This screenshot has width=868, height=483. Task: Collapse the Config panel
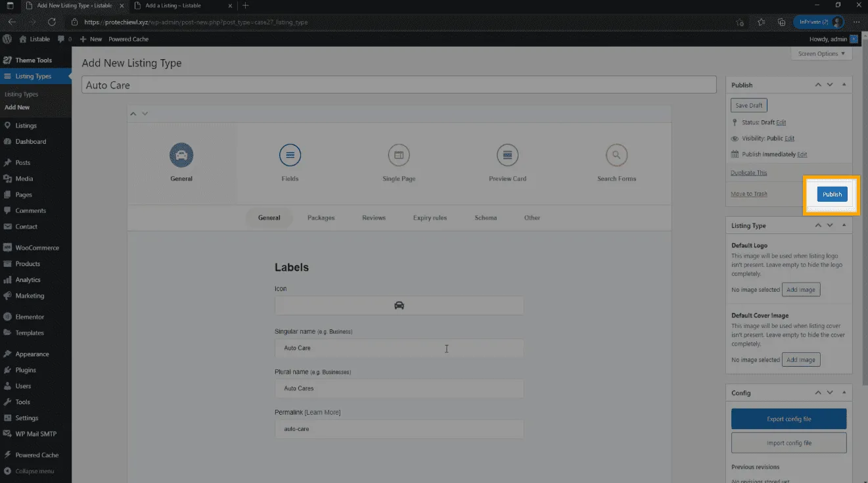tap(844, 392)
